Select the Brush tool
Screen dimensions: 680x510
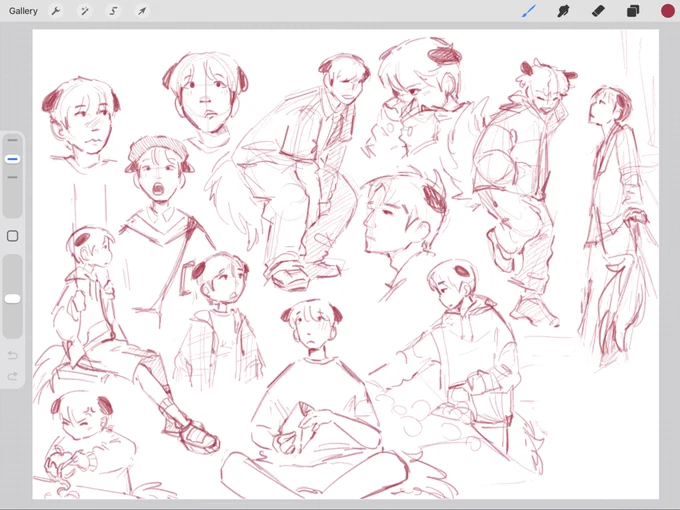tap(529, 11)
